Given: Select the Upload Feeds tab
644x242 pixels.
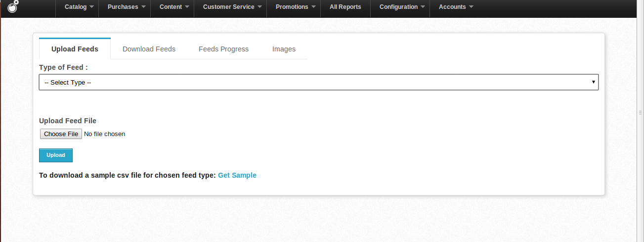Looking at the screenshot, I should 75,49.
